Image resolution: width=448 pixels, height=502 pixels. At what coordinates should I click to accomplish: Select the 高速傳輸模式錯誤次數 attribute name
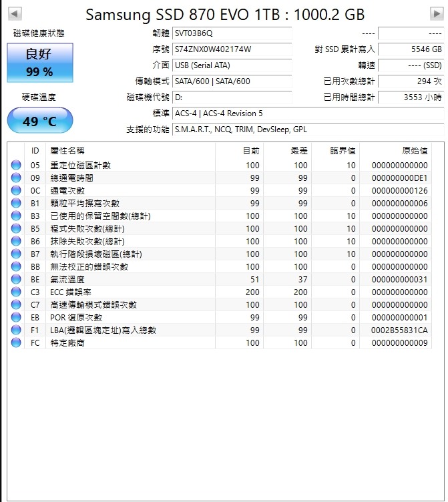(x=93, y=305)
